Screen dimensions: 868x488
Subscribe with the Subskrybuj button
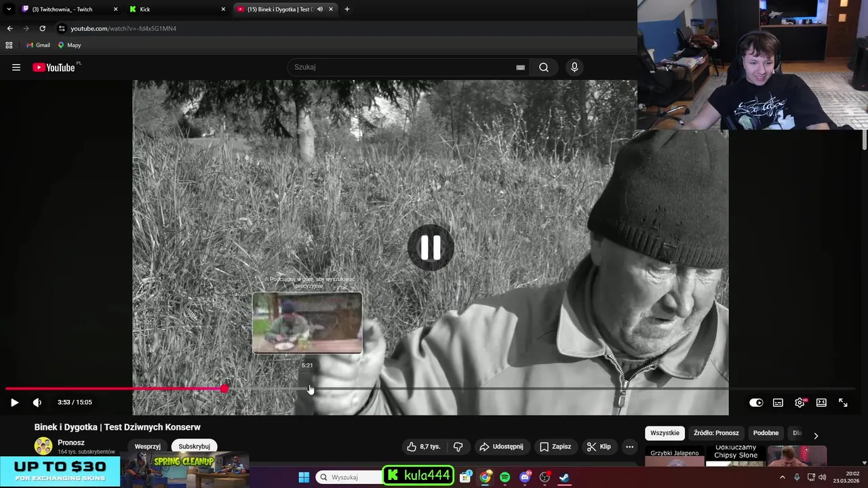click(194, 447)
